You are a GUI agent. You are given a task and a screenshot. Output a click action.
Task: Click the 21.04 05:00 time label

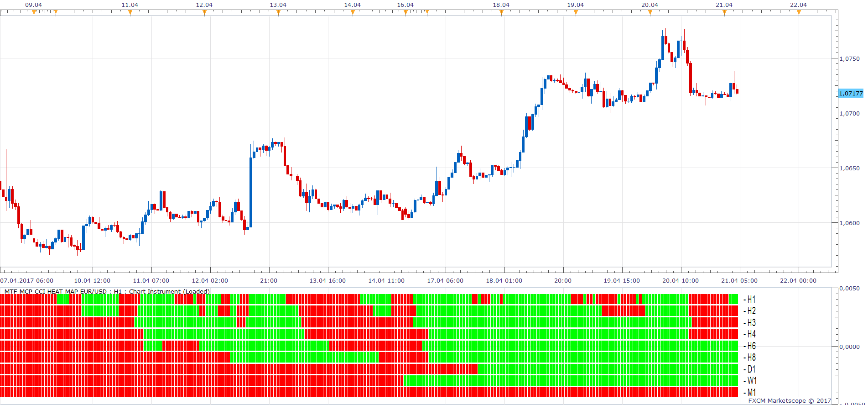point(740,280)
